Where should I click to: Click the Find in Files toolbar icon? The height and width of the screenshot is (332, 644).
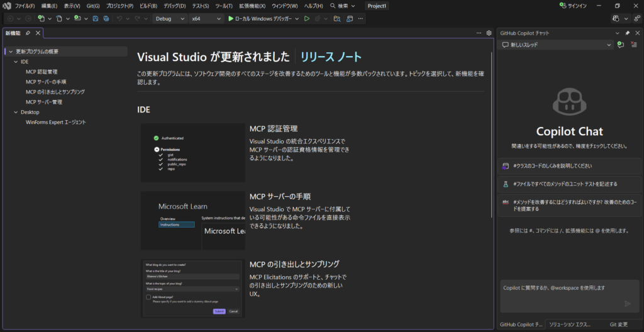[x=337, y=19]
